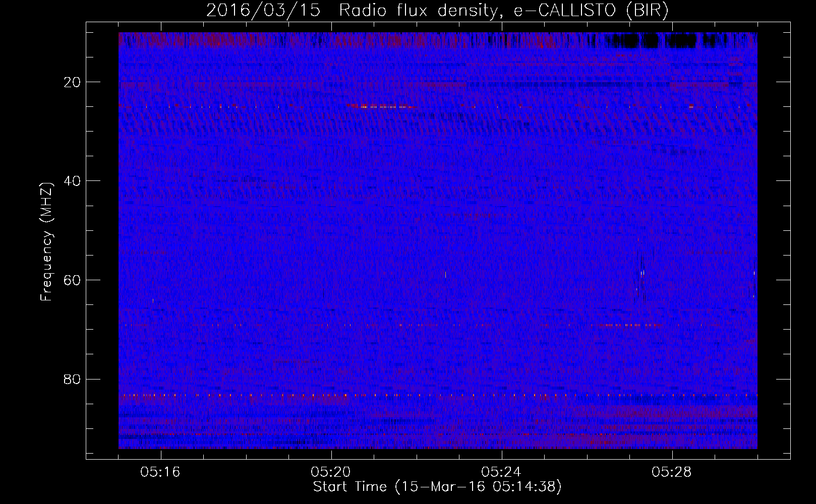Click the plot title "Radio flux density, e-CALLISTO (BIR)"
816x504 pixels.
(504, 11)
